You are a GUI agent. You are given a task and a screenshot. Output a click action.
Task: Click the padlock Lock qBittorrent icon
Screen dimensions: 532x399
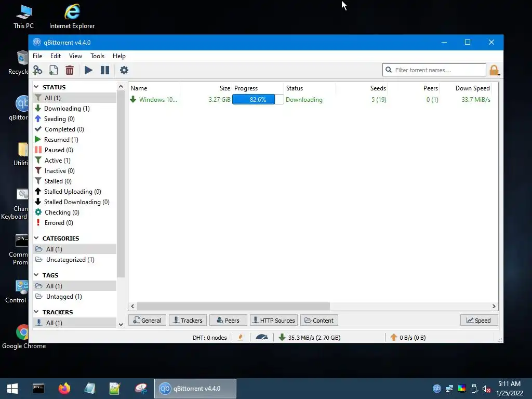(494, 70)
